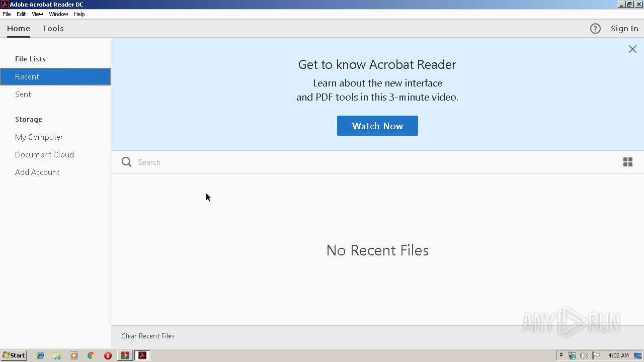Open Document Cloud storage

[55, 154]
